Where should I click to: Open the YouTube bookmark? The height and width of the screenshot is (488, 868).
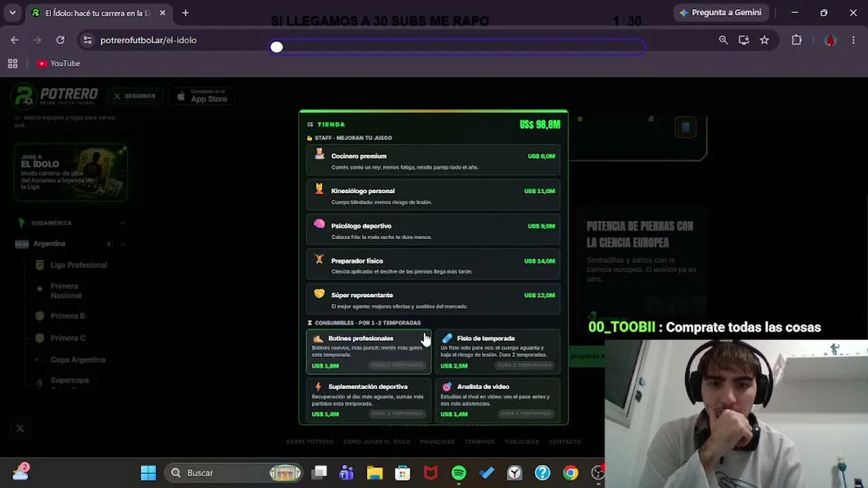click(58, 63)
